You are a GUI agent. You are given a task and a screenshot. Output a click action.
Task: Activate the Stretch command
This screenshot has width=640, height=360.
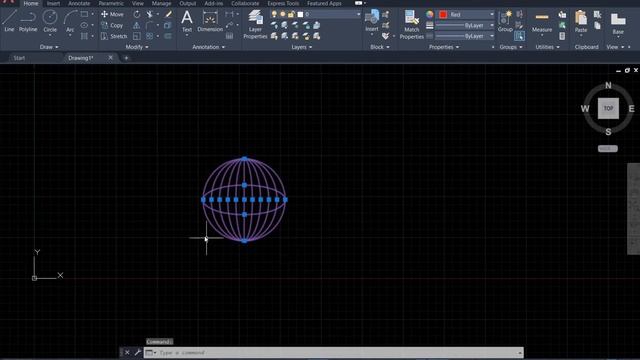pos(114,36)
